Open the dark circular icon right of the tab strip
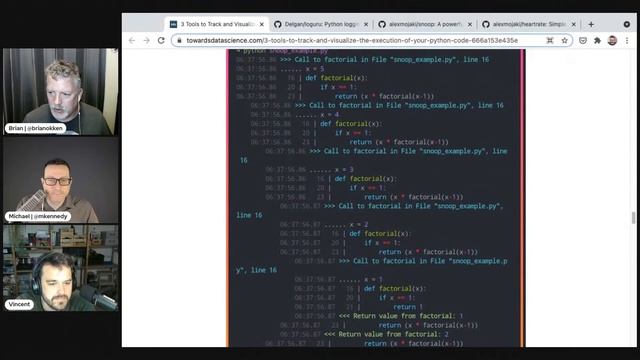Viewport: 640px width, 360px height. click(x=627, y=24)
